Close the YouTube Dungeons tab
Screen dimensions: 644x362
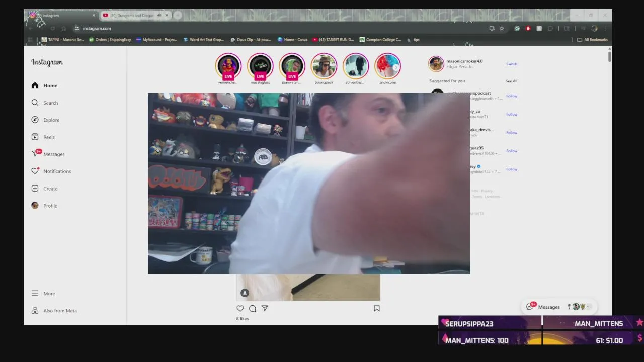[x=167, y=15]
